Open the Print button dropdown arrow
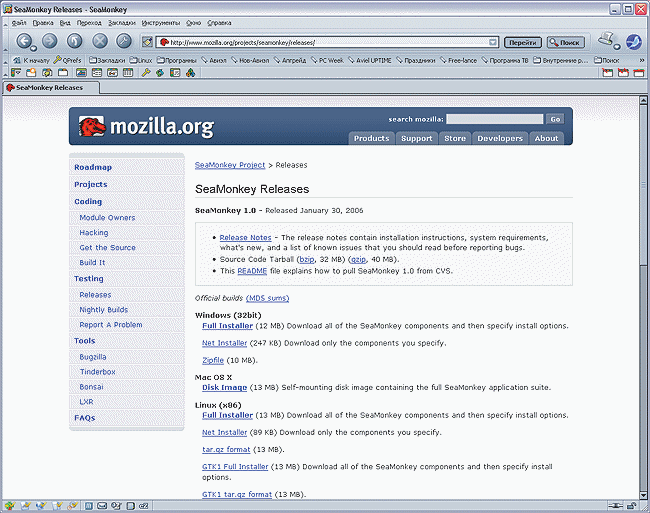 [x=617, y=46]
